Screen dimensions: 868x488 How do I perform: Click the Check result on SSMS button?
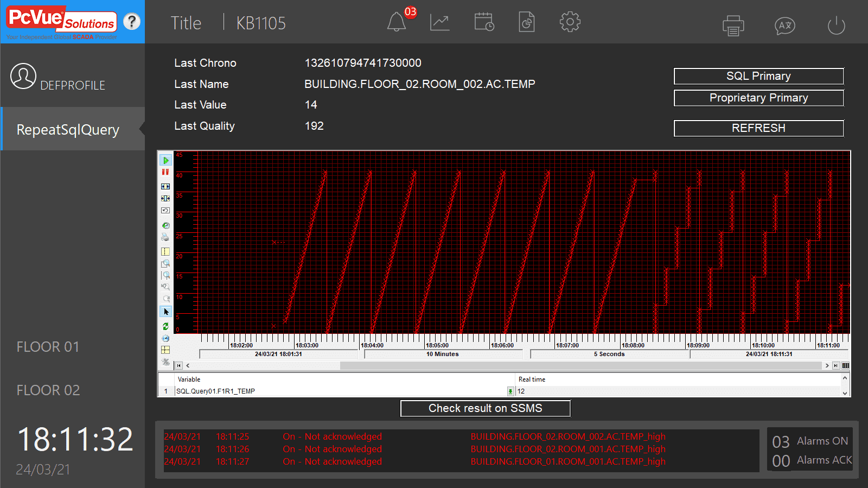485,408
